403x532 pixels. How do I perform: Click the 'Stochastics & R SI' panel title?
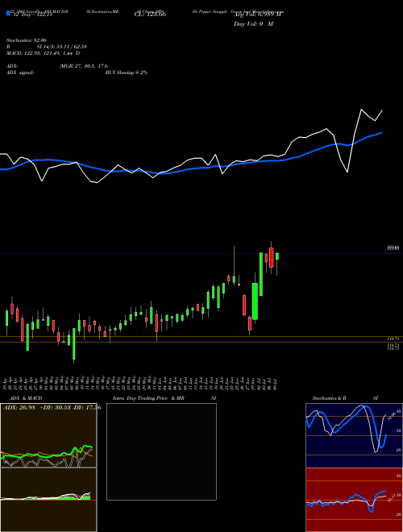(x=345, y=398)
